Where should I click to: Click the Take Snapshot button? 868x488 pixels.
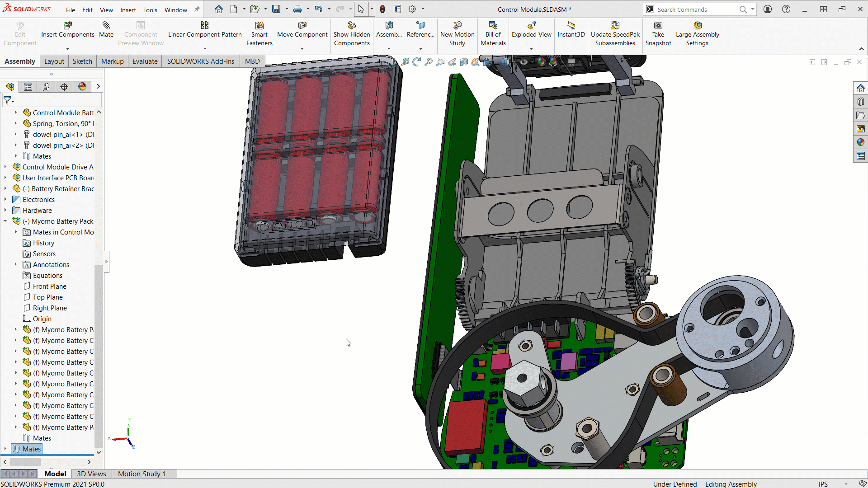pyautogui.click(x=658, y=34)
